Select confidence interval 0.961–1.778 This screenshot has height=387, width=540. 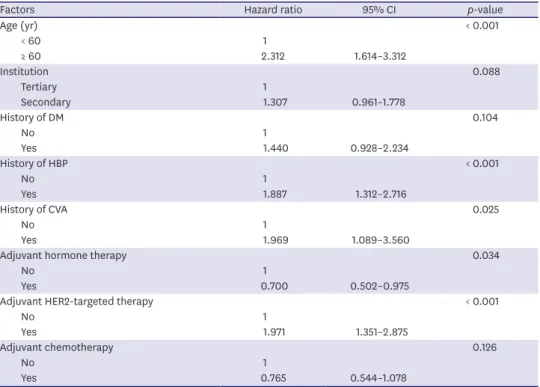(x=378, y=102)
